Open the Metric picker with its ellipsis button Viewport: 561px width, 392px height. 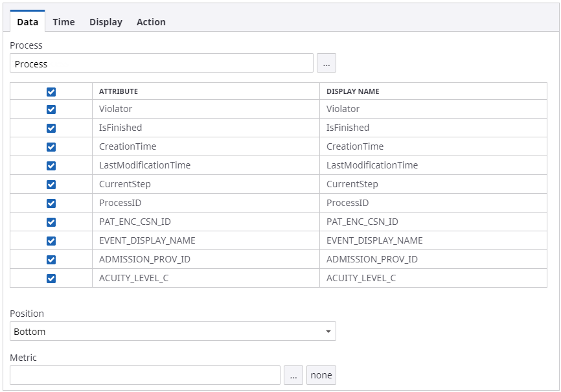pos(293,375)
